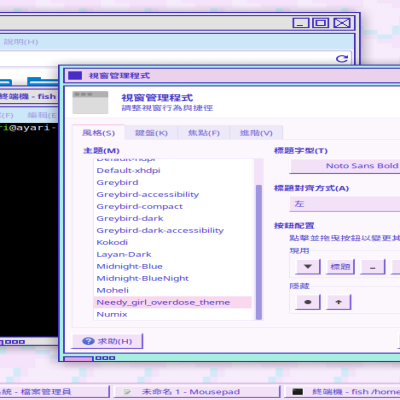Screen dimensions: 400x400
Task: Switch to the 焦點(F) tab
Action: point(204,133)
